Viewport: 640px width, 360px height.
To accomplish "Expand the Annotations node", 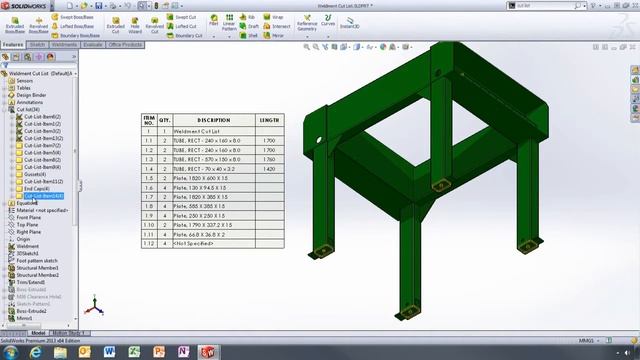I will (4, 102).
